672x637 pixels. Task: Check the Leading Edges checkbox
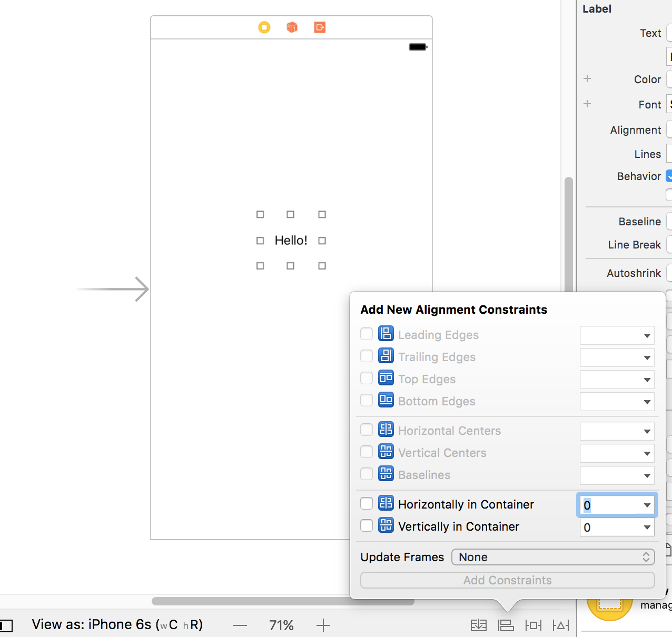(367, 334)
